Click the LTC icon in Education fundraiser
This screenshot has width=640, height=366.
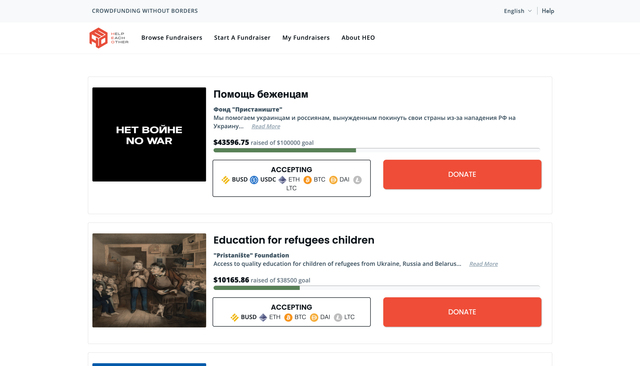pyautogui.click(x=338, y=317)
